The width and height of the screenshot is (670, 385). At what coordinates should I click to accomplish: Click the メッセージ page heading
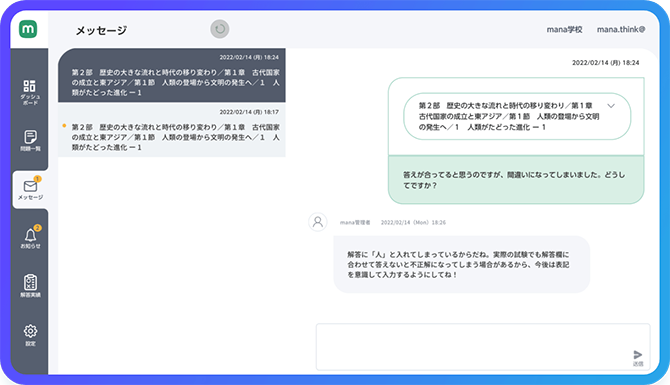coord(101,30)
